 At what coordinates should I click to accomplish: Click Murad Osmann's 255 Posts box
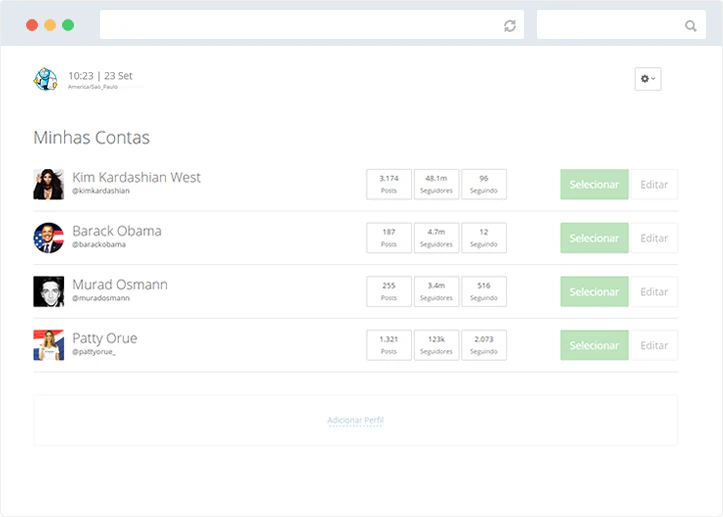389,291
